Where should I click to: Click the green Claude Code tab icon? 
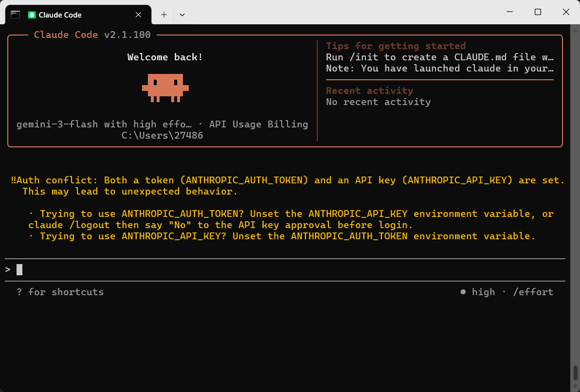pos(32,15)
